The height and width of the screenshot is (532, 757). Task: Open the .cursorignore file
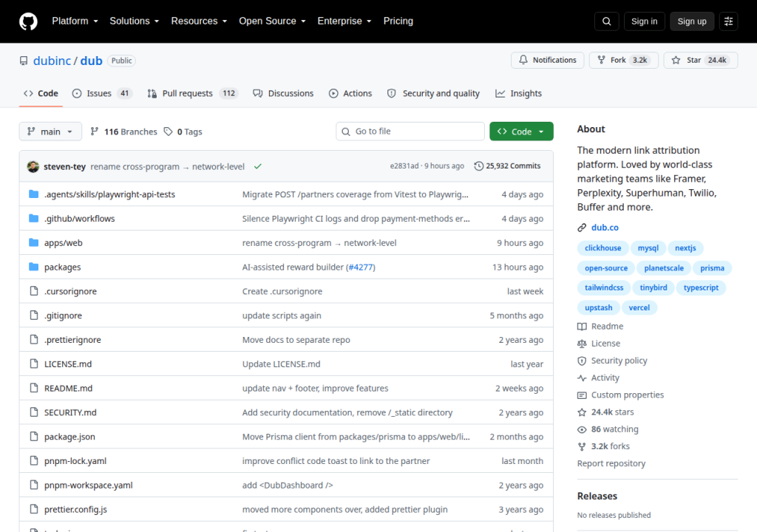pyautogui.click(x=70, y=291)
